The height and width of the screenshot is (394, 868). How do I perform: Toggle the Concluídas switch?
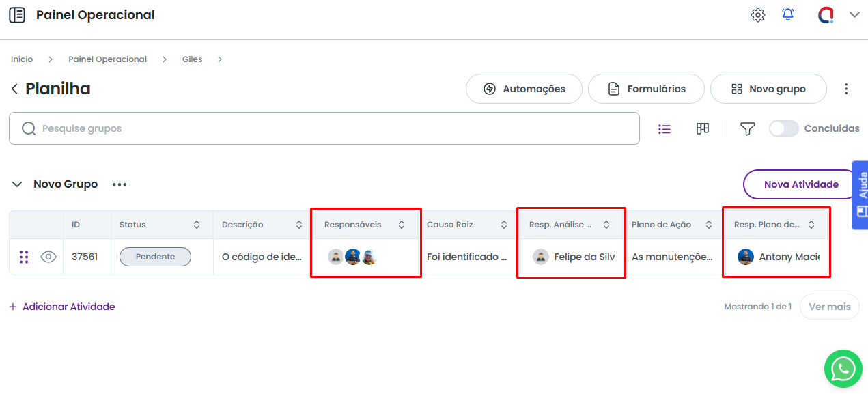tap(783, 128)
